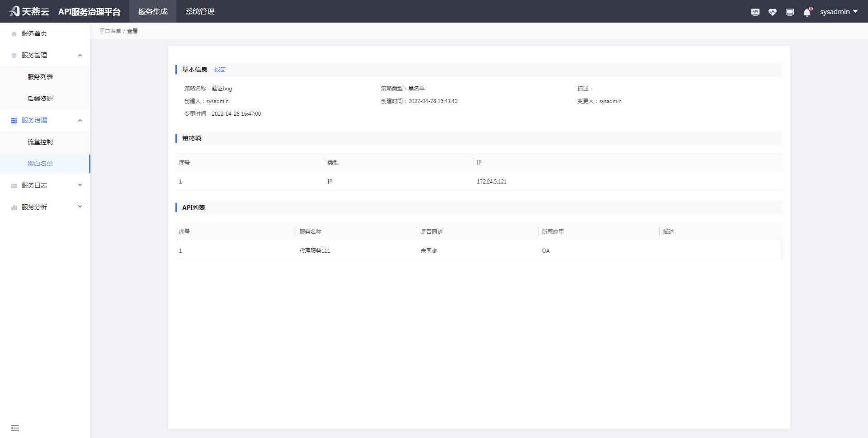Collapse the 服务管理 menu section
Viewport: 868px width, 438px height.
[x=80, y=55]
